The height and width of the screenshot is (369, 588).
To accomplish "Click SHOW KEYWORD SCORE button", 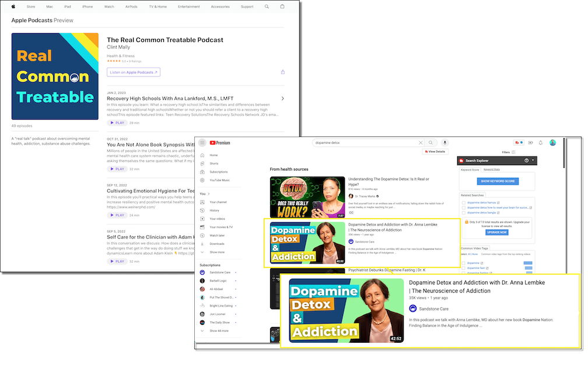I will 498,181.
